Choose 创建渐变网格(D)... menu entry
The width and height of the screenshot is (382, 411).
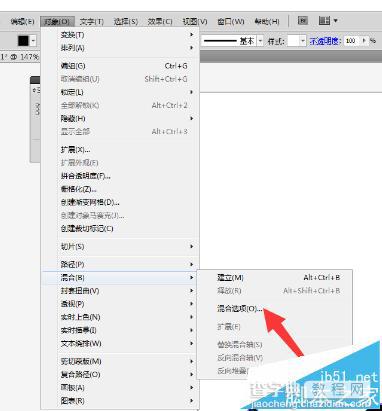(x=120, y=202)
